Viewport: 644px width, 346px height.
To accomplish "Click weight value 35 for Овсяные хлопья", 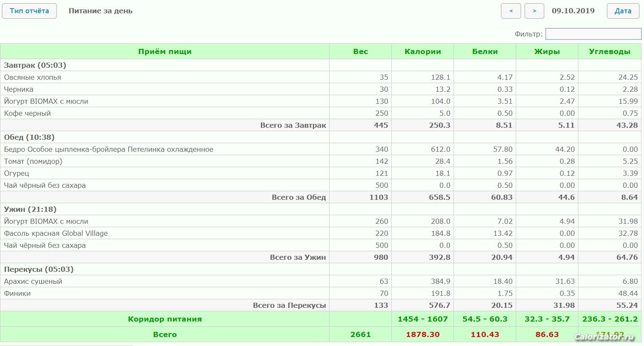I will point(384,77).
